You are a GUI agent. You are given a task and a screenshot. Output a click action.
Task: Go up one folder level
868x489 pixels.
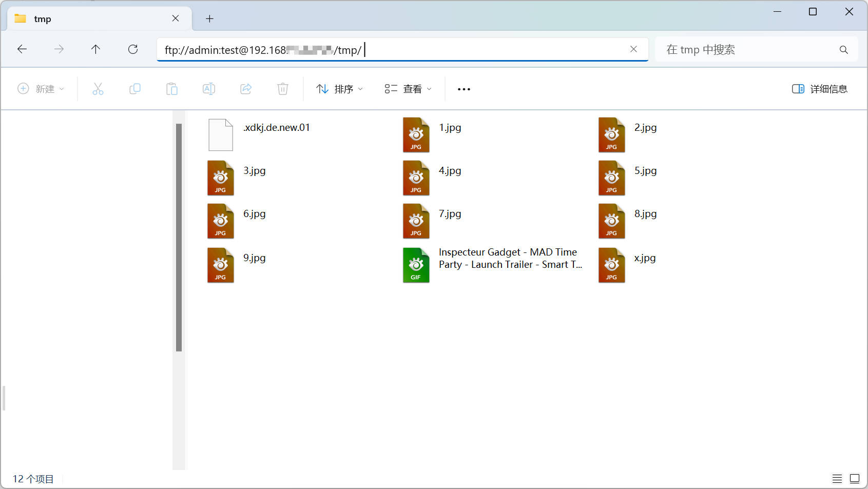[x=95, y=49]
